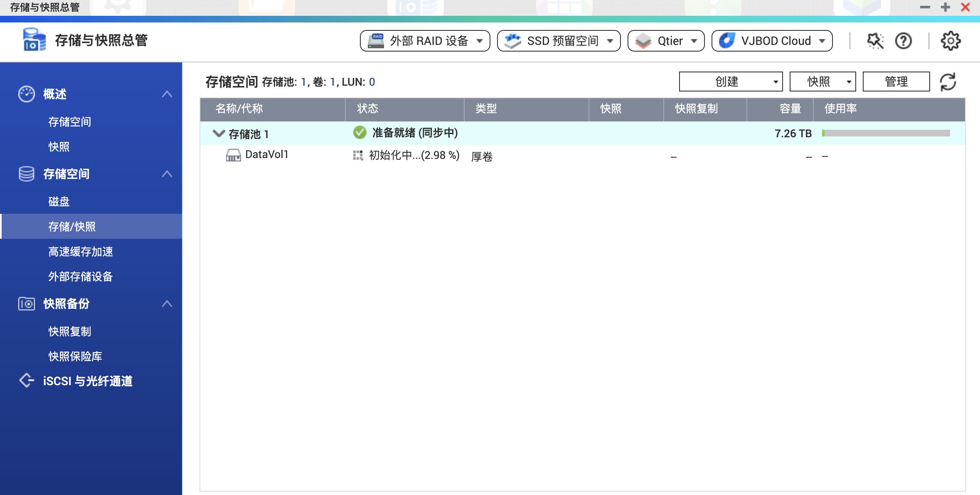Collapse the 快照备份 sidebar section
Image resolution: width=980 pixels, height=495 pixels.
tap(167, 304)
